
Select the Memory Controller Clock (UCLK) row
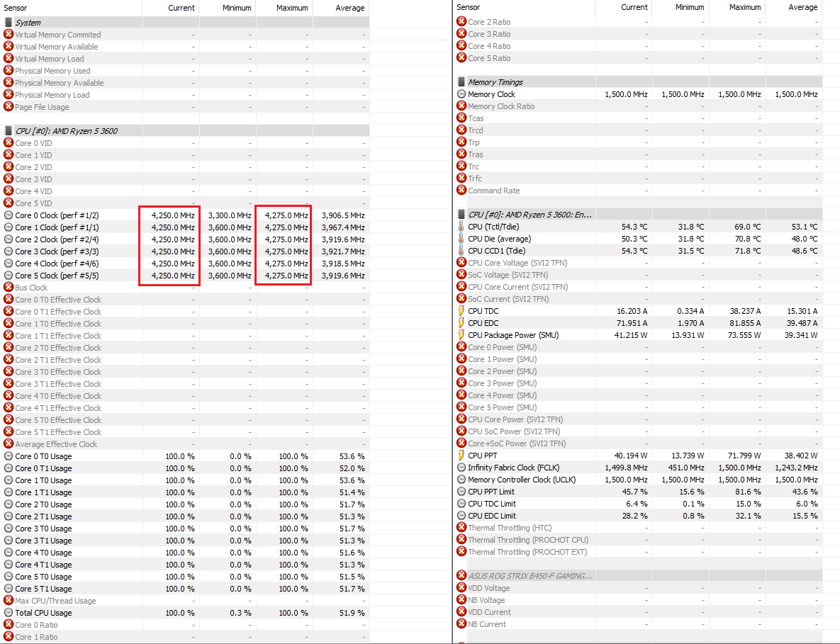pyautogui.click(x=522, y=480)
